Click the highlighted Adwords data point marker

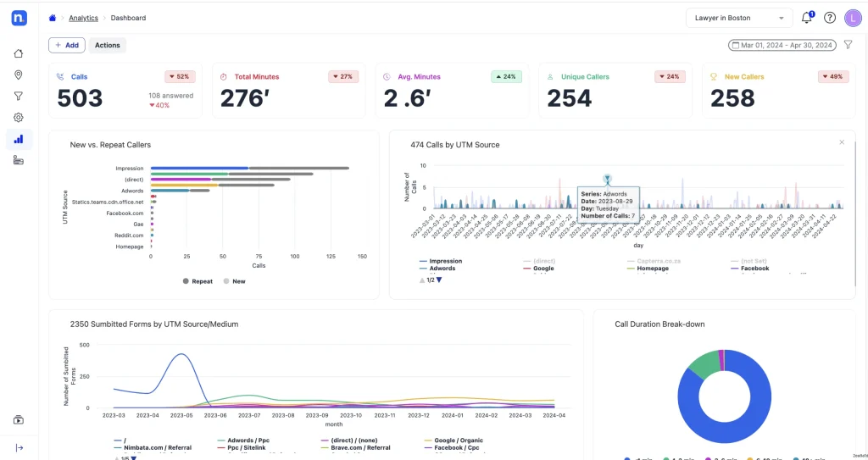point(607,178)
